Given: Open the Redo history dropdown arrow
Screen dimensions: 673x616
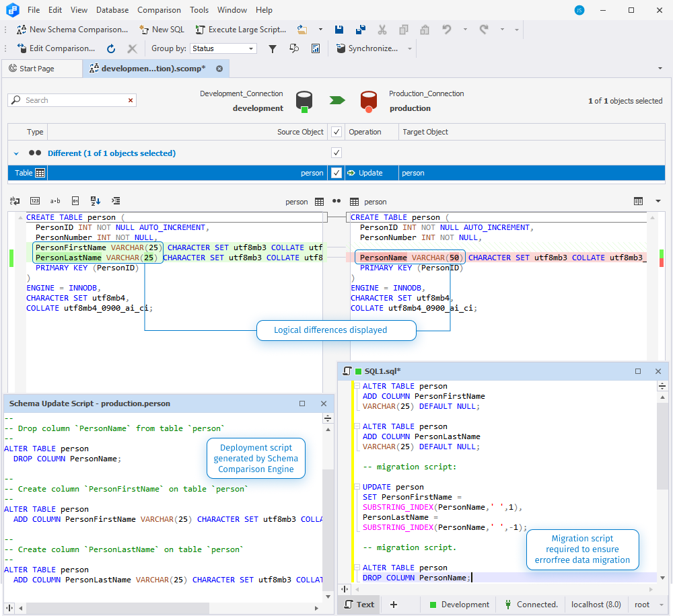Looking at the screenshot, I should tap(502, 30).
